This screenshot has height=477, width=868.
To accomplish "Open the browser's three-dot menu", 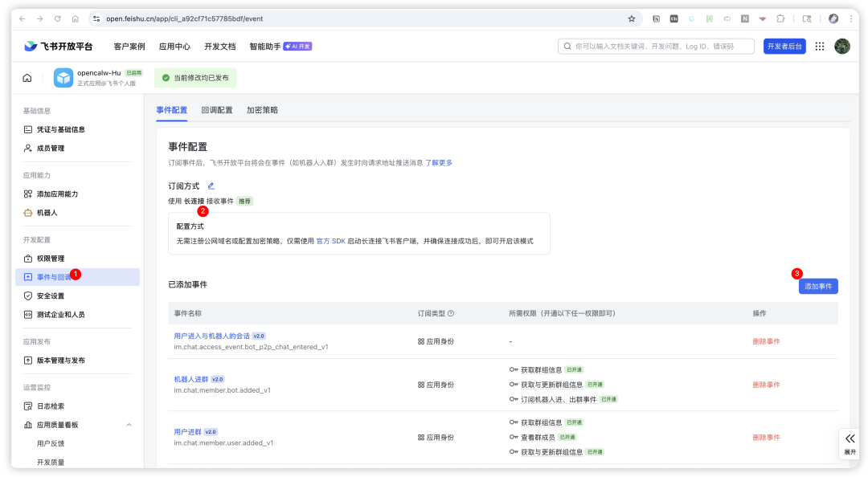I will pyautogui.click(x=851, y=18).
